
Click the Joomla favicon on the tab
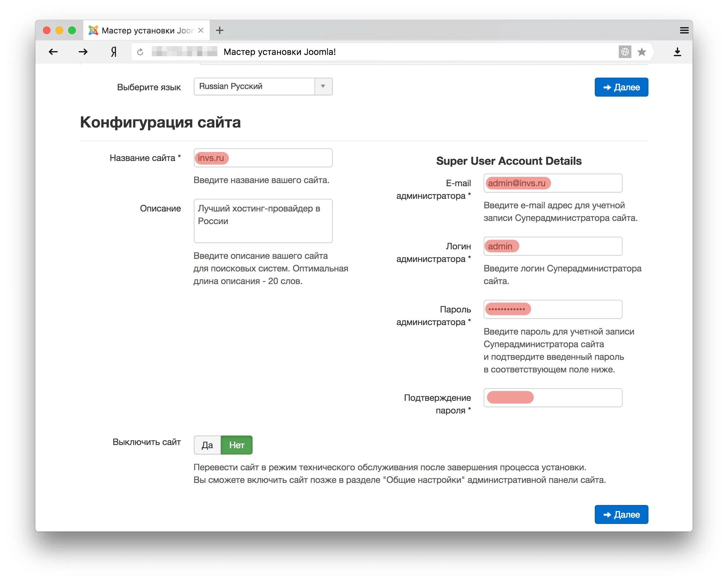(93, 30)
